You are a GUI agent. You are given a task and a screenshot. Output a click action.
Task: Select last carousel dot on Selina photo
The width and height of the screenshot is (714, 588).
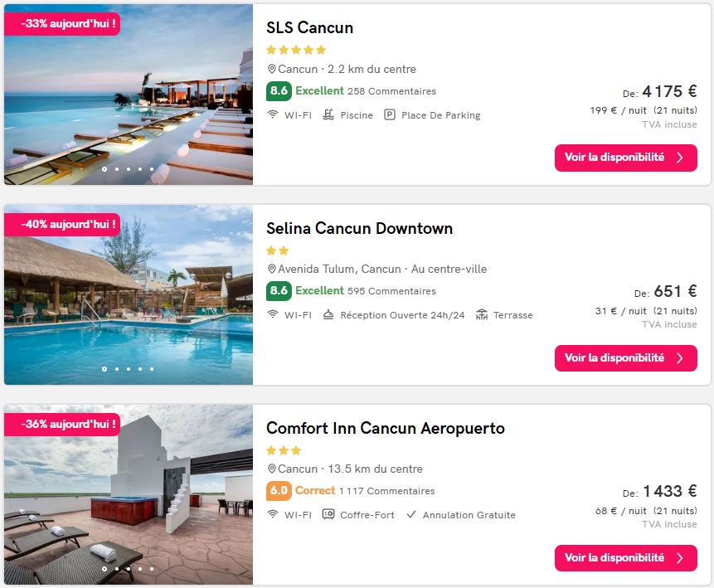(x=151, y=369)
